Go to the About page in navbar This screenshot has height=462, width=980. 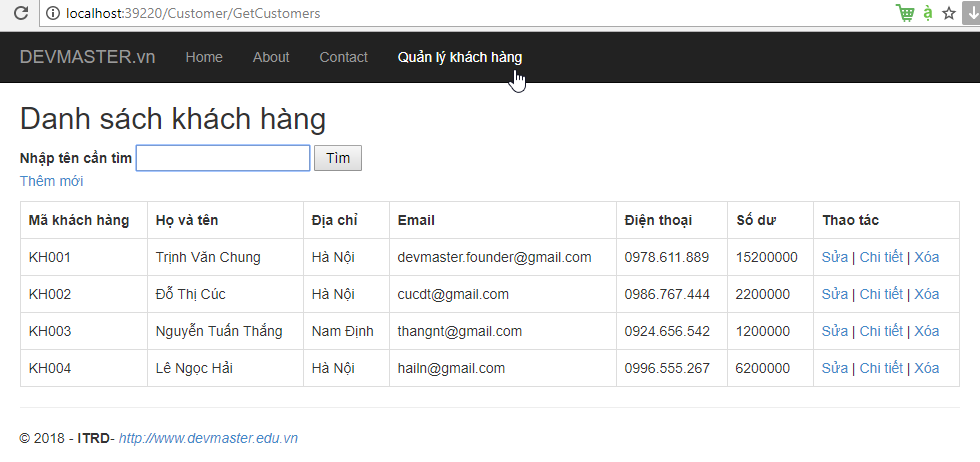coord(271,57)
